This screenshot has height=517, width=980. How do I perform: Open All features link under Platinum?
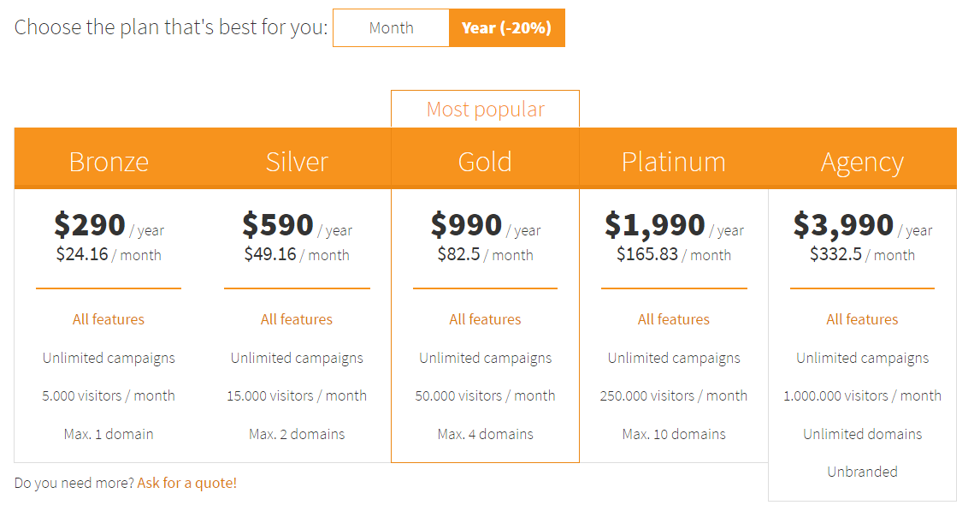click(x=674, y=319)
